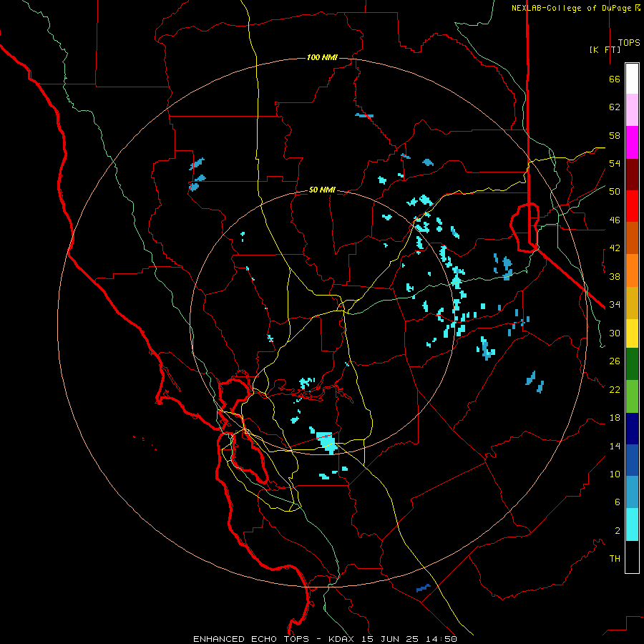Click the black TH threshold legend swatch

[632, 557]
